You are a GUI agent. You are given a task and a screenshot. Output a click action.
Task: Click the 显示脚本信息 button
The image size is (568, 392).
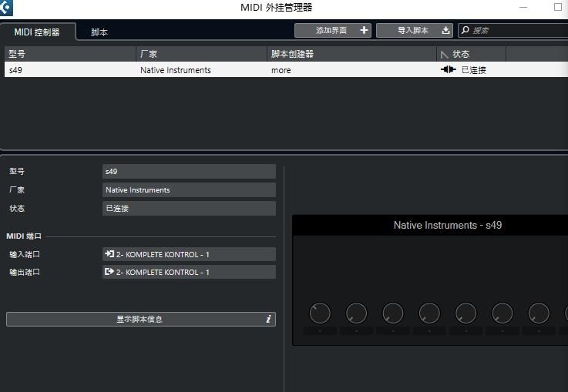point(140,319)
